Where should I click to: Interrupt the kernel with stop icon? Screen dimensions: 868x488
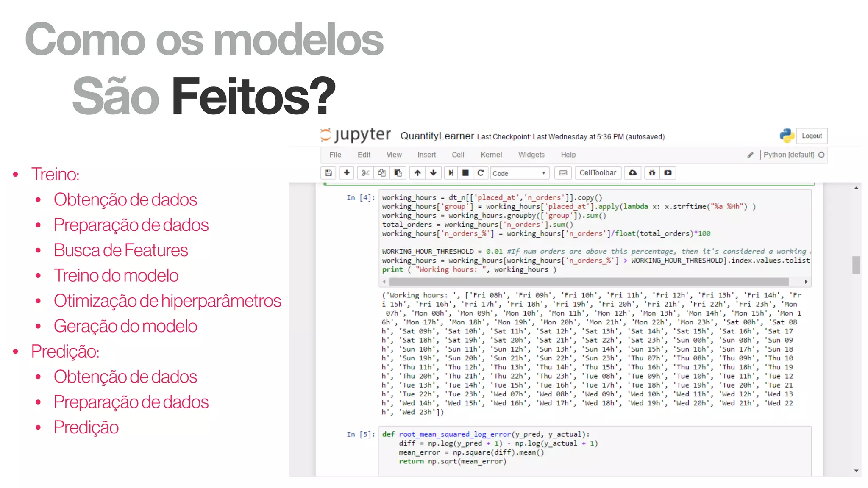[x=465, y=173]
